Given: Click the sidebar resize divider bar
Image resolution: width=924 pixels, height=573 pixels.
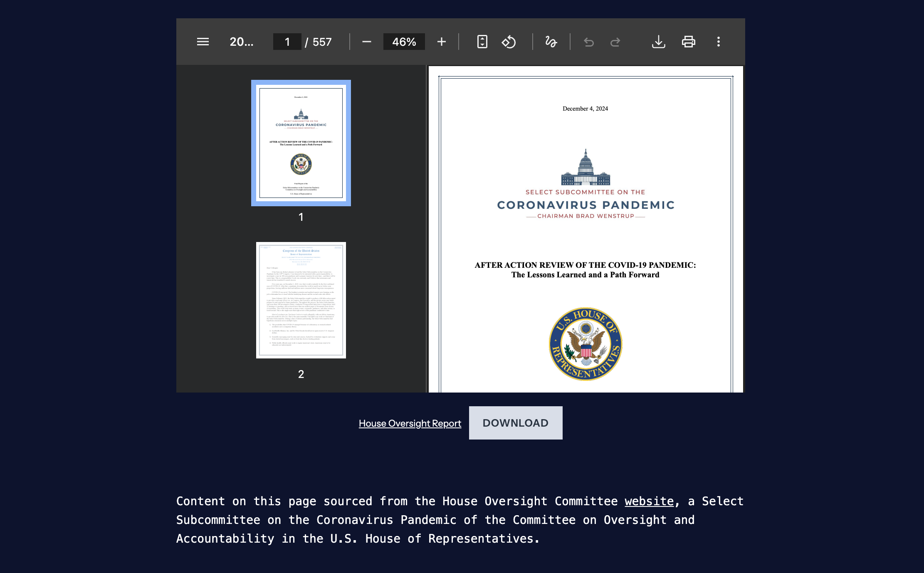Looking at the screenshot, I should (x=427, y=229).
